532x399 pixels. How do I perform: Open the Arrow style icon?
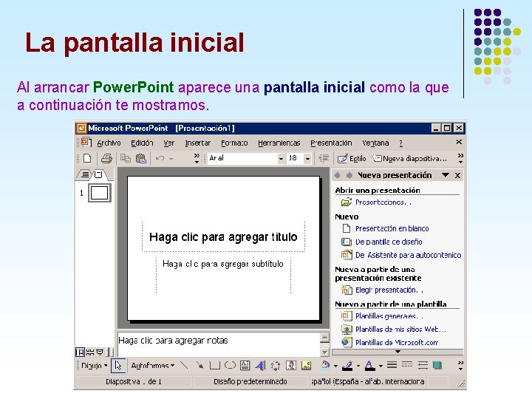click(423, 365)
